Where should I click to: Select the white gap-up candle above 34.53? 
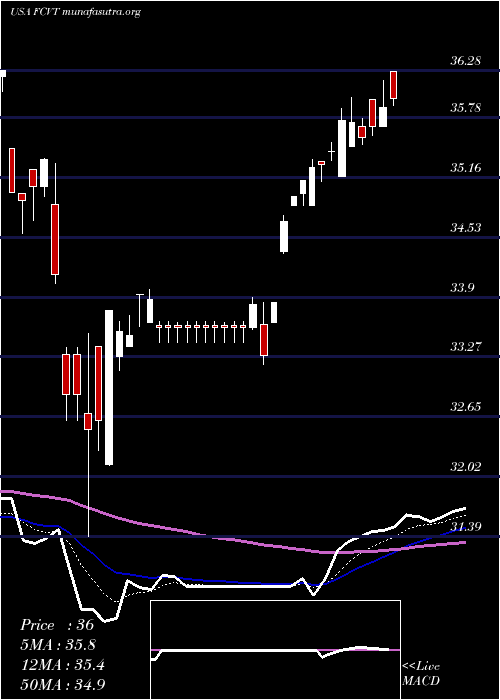284,237
